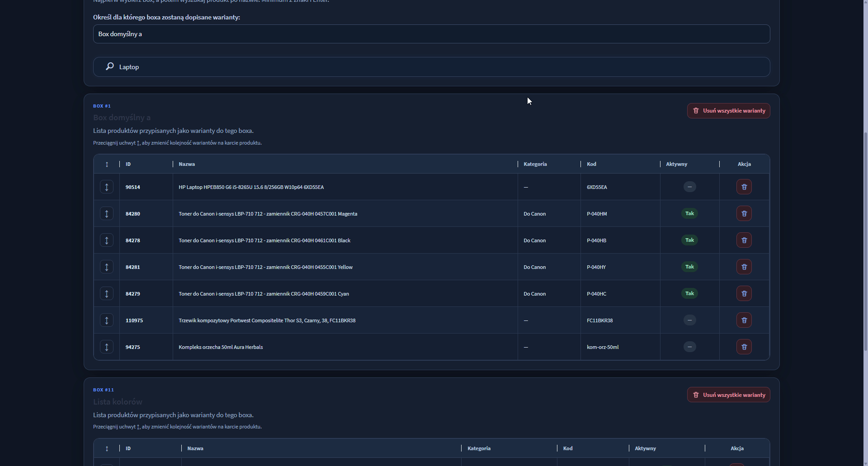
Task: Delete Yellow toner variant 84281
Action: tap(744, 267)
